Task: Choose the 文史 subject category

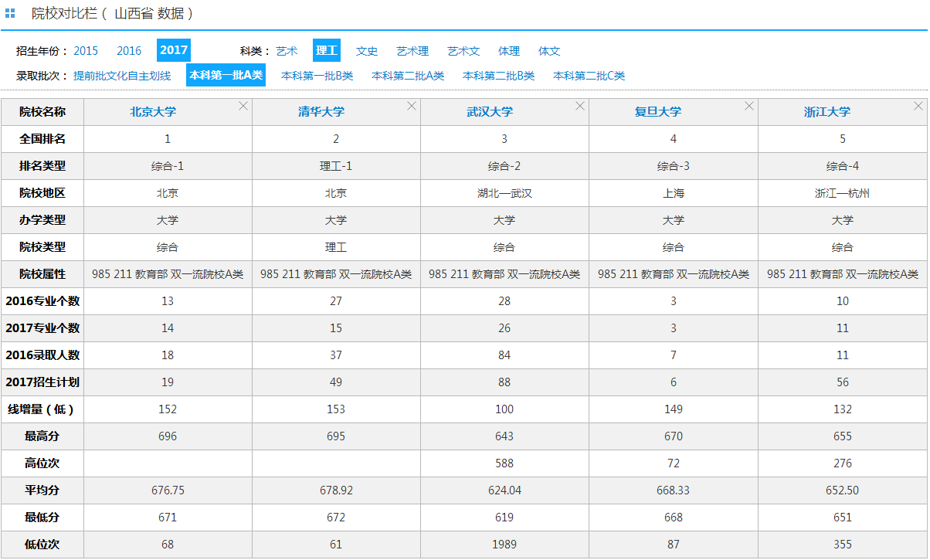Action: (367, 51)
